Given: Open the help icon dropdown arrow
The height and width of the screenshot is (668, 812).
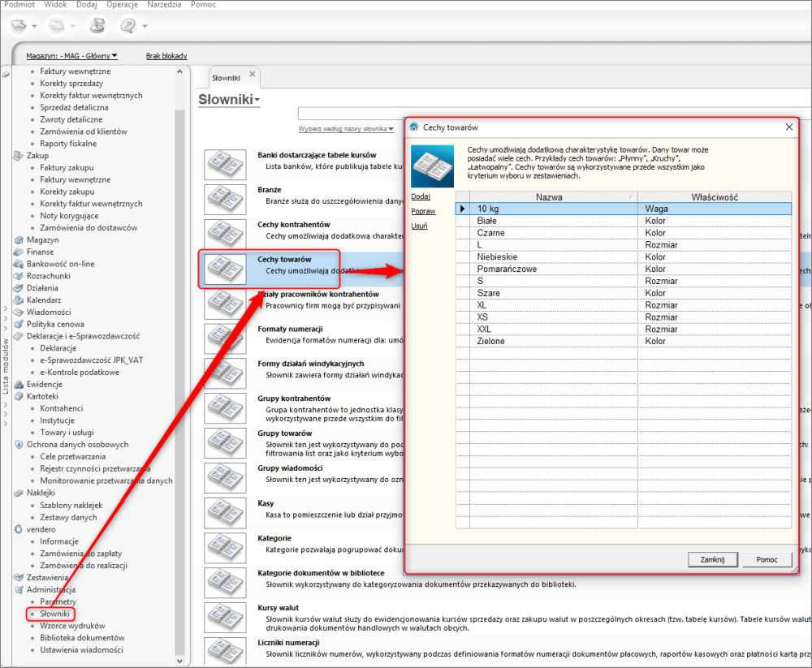Looking at the screenshot, I should [x=145, y=26].
